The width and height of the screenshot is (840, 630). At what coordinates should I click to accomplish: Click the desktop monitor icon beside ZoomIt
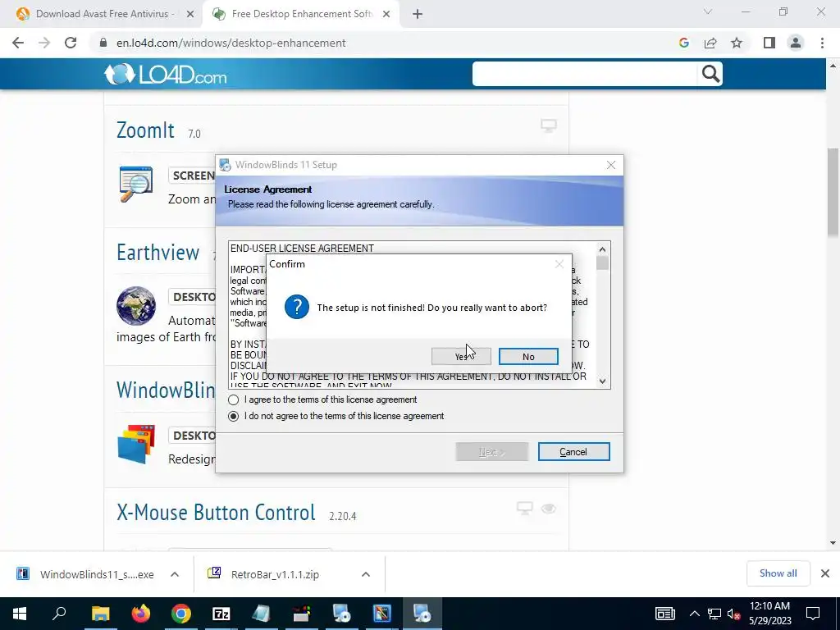tap(548, 126)
